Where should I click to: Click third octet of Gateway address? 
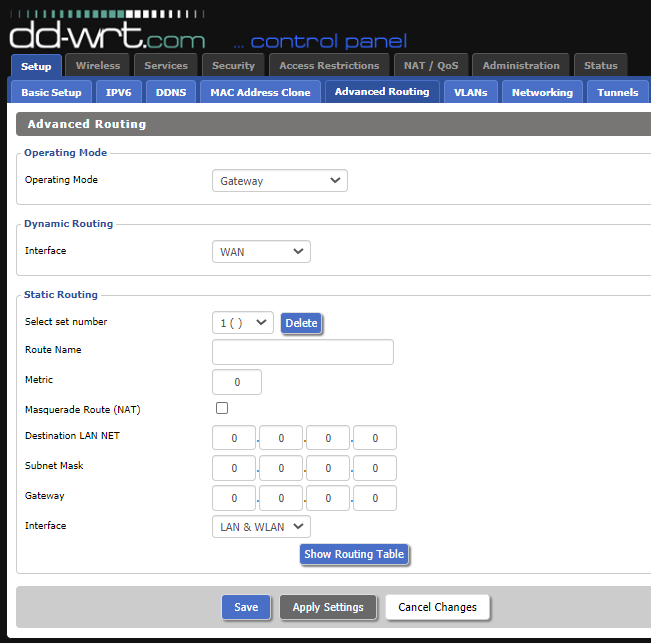click(x=328, y=498)
